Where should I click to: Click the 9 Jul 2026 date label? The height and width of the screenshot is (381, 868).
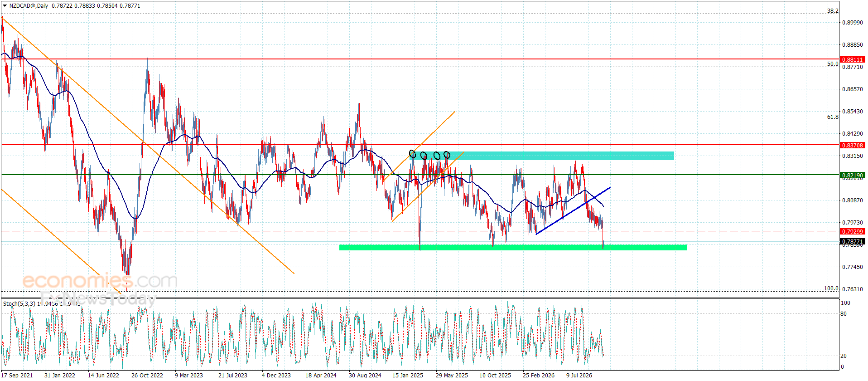[x=579, y=376]
